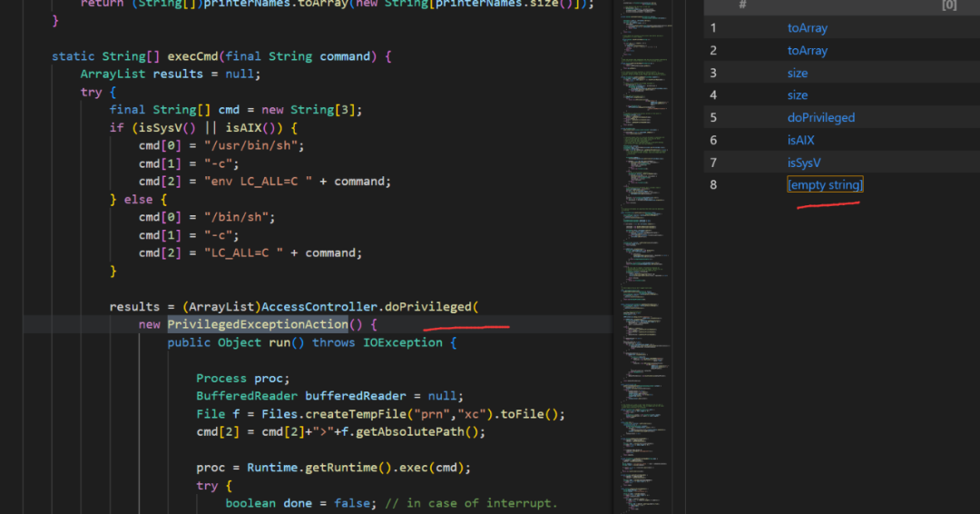This screenshot has width=980, height=514.
Task: Click the BufferedReader bufferedReader declaration
Action: pos(329,396)
